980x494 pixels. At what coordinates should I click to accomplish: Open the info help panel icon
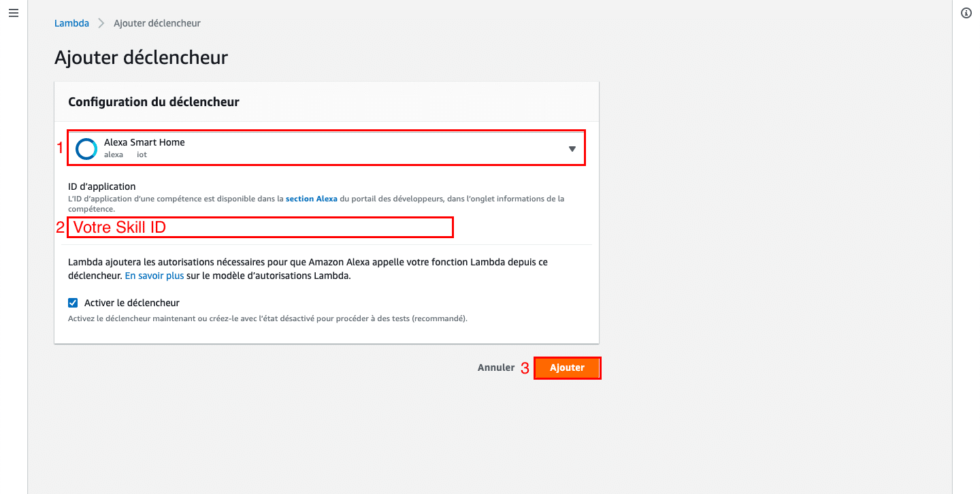(x=966, y=14)
